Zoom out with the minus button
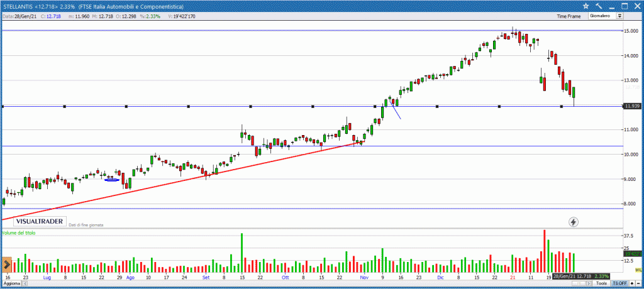Image resolution: width=644 pixels, height=289 pixels. (638, 283)
